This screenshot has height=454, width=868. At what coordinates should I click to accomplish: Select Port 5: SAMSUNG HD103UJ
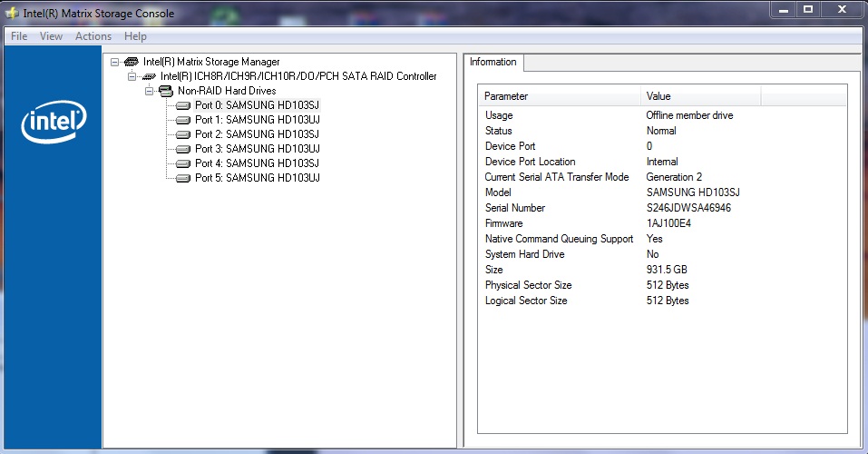(258, 177)
